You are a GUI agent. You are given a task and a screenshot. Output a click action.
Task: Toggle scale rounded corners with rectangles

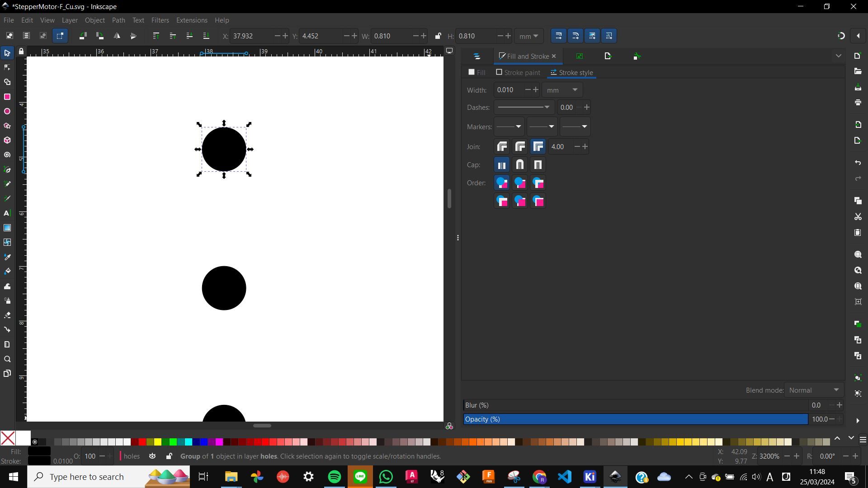coord(576,36)
